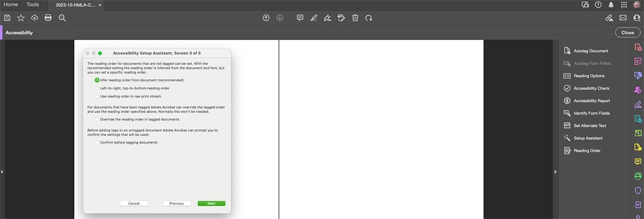Switch to the Tools tab
Viewport: 644px width, 219px height.
pyautogui.click(x=33, y=4)
